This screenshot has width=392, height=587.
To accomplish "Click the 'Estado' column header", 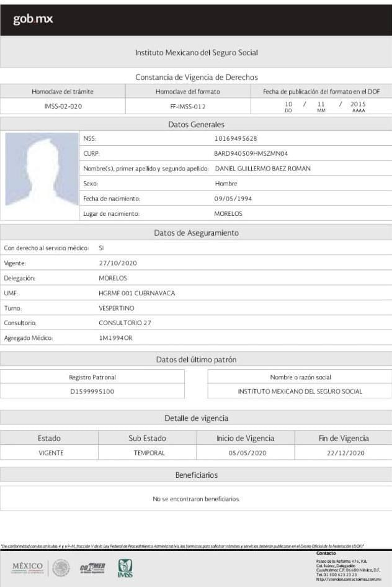I will 49,438.
